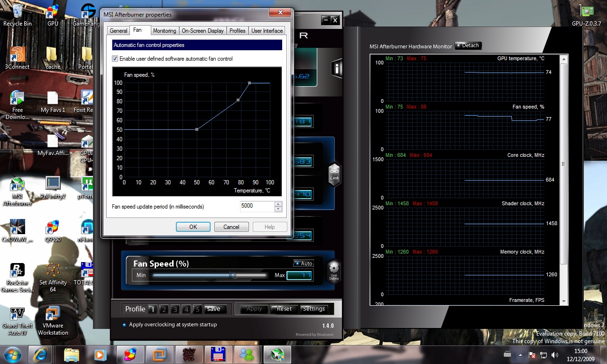
Task: Increase fan speed update period stepper
Action: (x=278, y=204)
